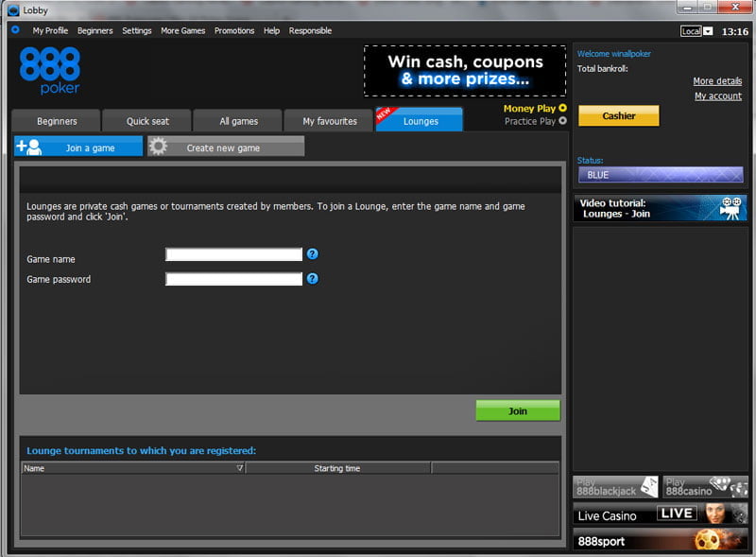Click the Name column header
Screen dimensions: 756x557
tap(133, 468)
